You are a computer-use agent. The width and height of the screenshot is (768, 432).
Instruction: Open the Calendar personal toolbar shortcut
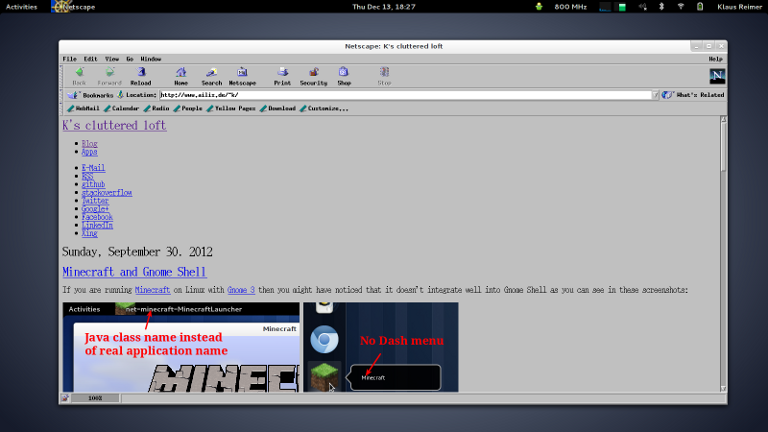click(x=121, y=108)
